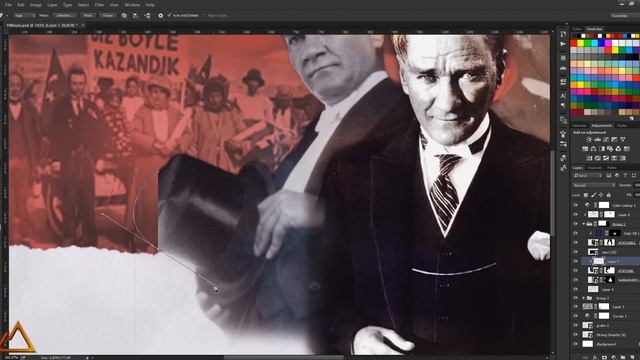Click the Mask button in options bar
640x360 pixels.
coord(88,16)
